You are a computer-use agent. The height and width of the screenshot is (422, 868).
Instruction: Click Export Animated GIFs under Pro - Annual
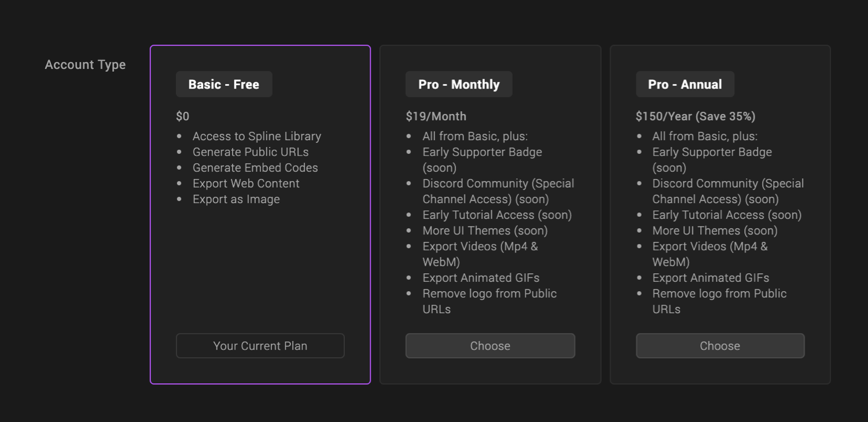point(711,278)
